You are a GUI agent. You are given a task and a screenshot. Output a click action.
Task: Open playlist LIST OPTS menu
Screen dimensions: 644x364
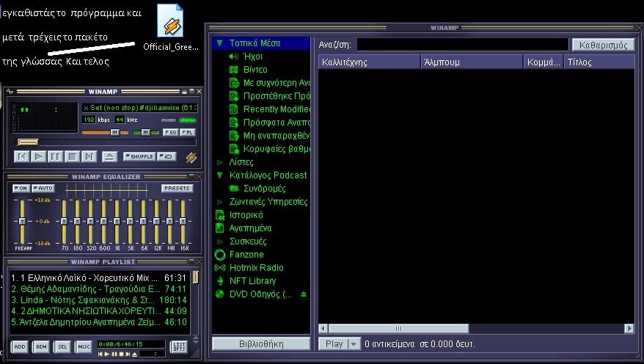(x=179, y=346)
